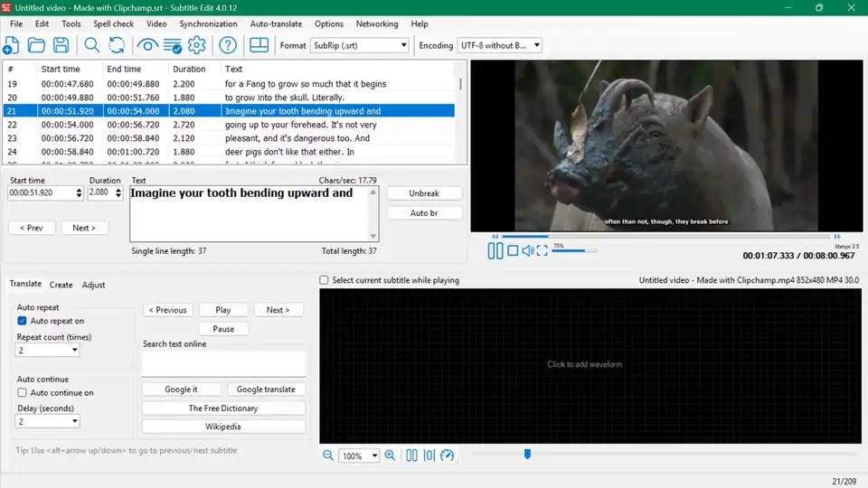Open the Synchronization menu
Viewport: 868px width, 488px height.
[x=208, y=23]
